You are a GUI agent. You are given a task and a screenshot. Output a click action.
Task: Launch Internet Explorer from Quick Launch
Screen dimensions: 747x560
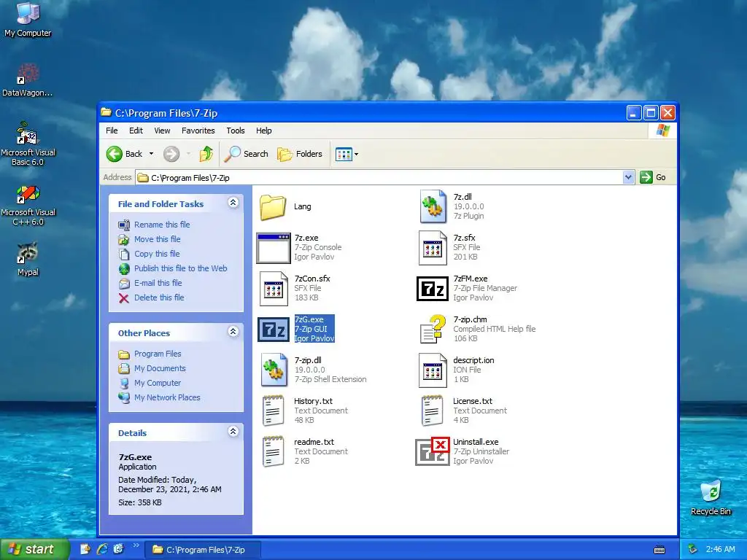[x=102, y=549]
